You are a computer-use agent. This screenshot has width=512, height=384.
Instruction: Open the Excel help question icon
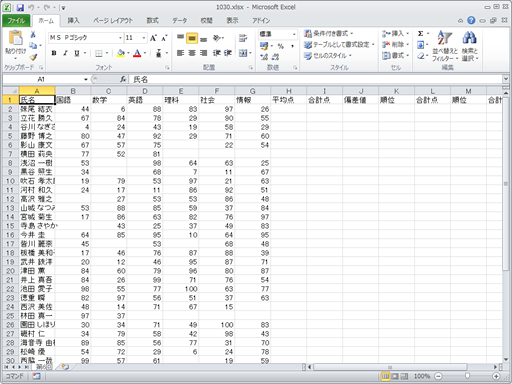click(x=471, y=21)
